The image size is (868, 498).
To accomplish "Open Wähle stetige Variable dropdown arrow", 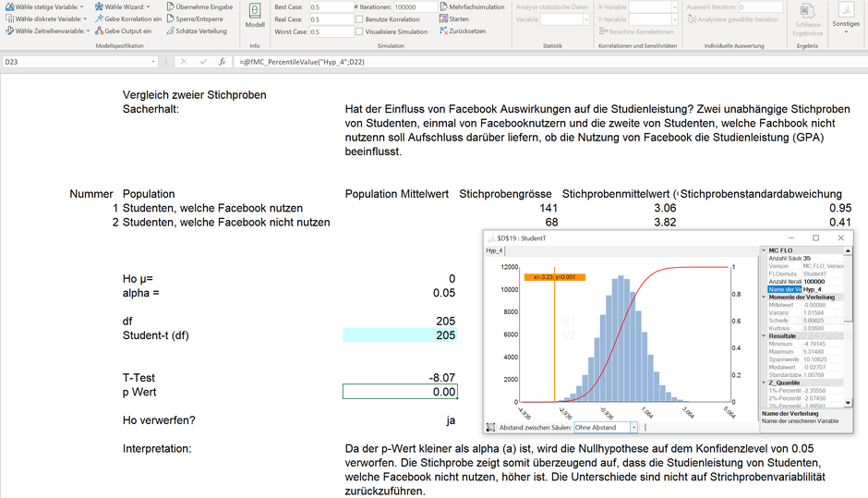I will coord(82,6).
